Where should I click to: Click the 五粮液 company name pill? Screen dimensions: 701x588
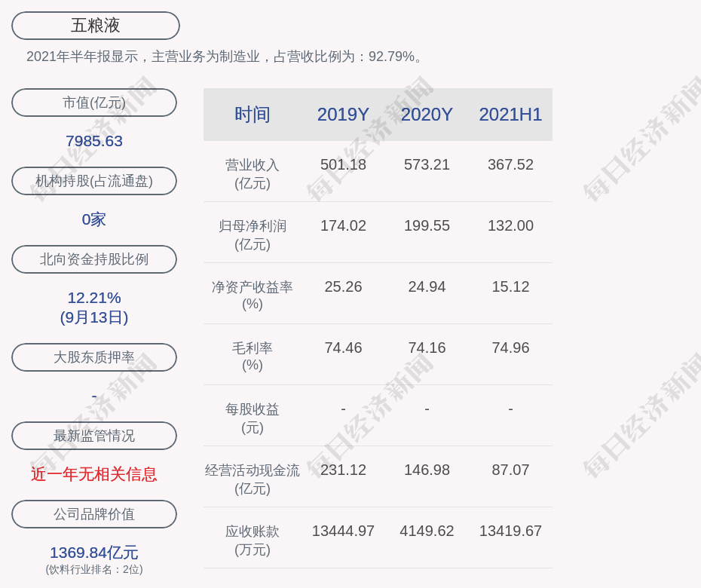click(x=93, y=25)
